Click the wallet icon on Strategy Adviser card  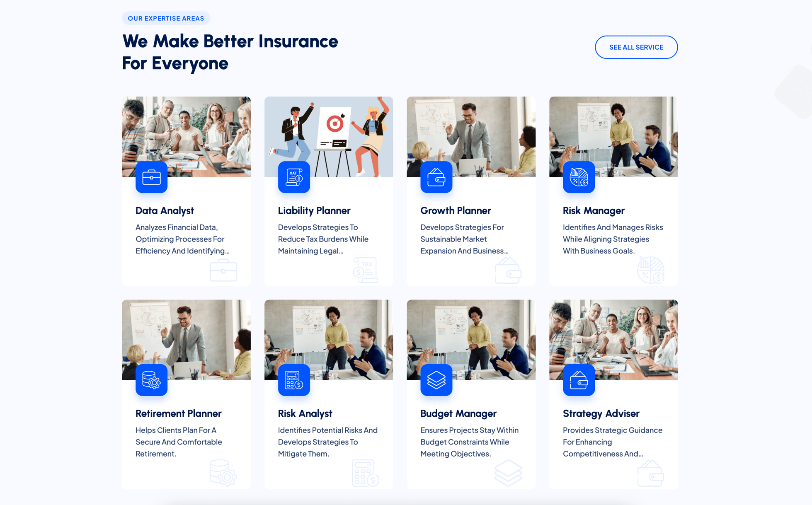coord(579,380)
